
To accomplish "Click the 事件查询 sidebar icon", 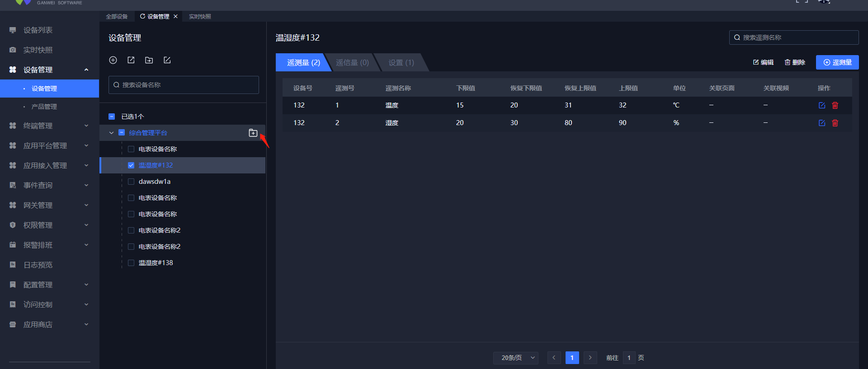I will click(x=13, y=186).
